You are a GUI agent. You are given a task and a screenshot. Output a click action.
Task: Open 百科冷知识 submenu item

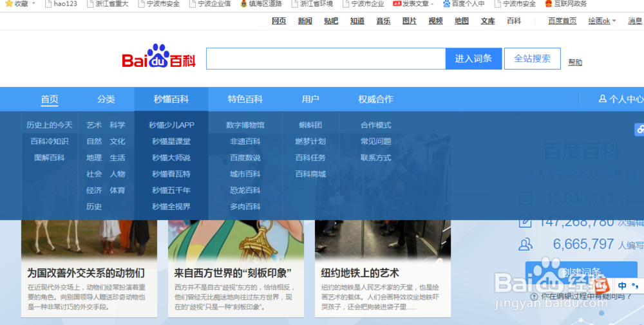pos(50,141)
